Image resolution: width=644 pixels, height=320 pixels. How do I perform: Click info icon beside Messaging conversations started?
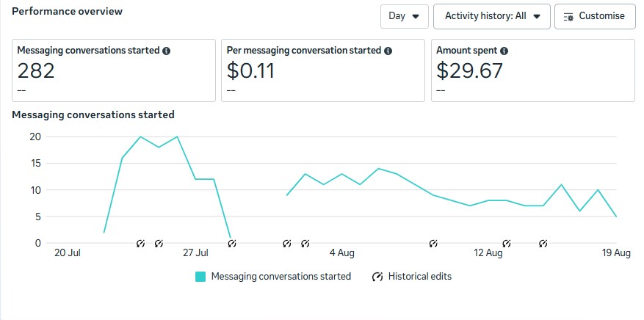167,51
